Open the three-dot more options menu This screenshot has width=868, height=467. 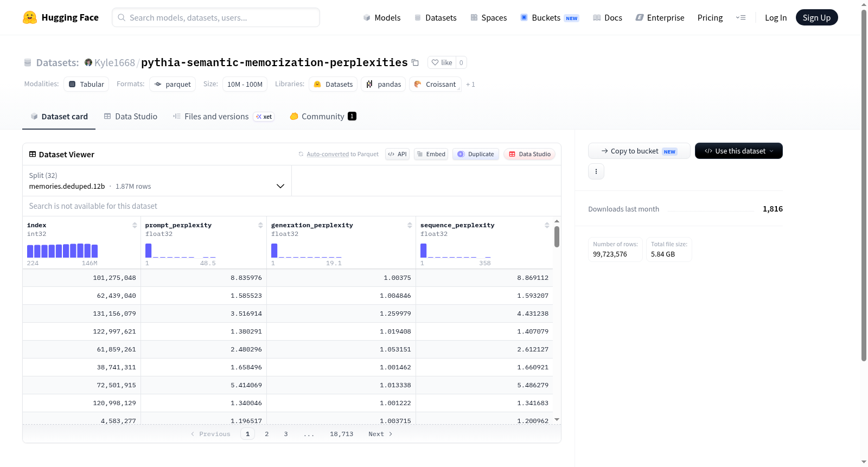tap(596, 171)
